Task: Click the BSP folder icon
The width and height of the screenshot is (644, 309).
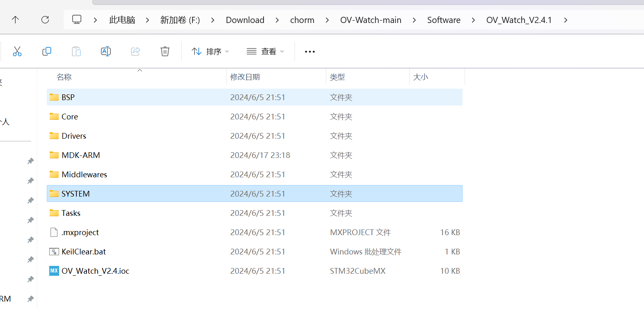Action: (x=54, y=97)
